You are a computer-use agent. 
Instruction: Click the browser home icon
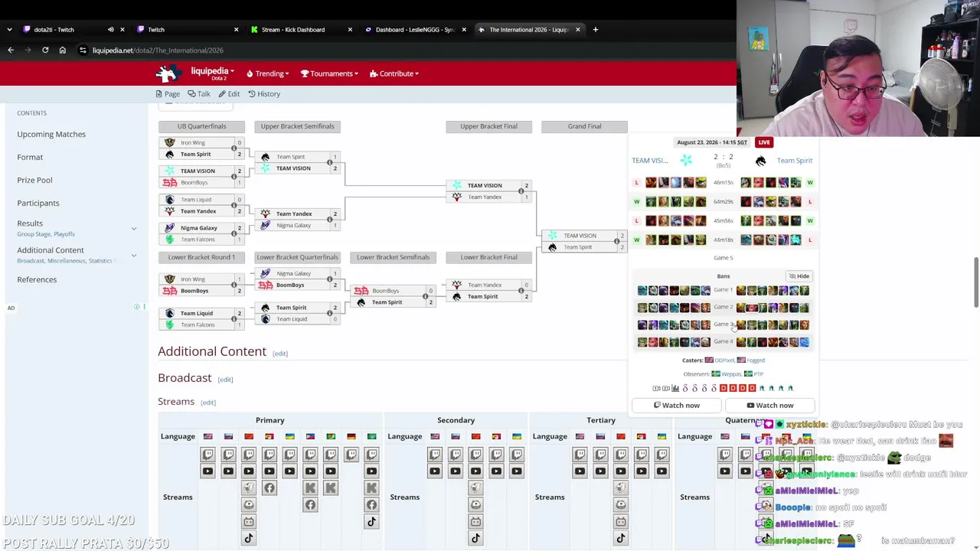tap(63, 50)
